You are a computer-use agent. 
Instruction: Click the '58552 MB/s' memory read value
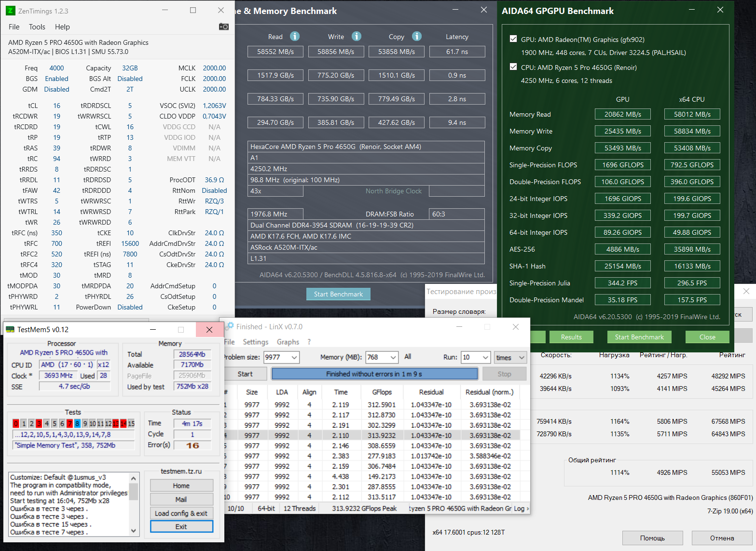[275, 52]
